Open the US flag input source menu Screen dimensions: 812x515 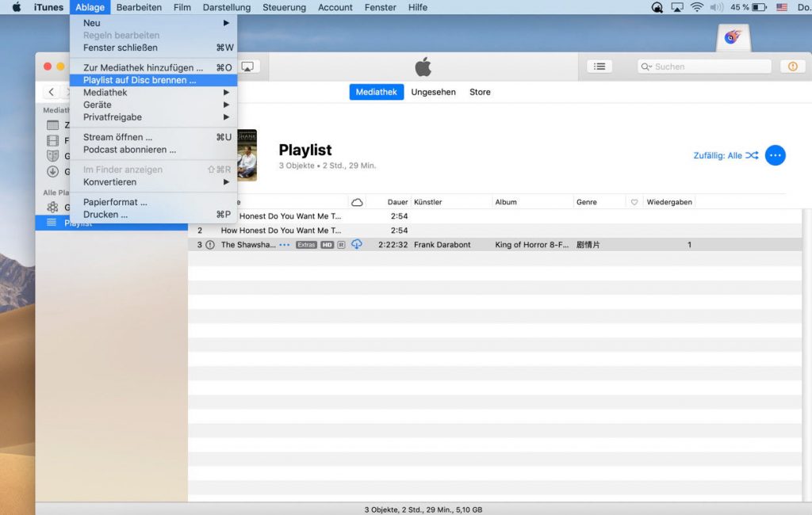(x=782, y=7)
